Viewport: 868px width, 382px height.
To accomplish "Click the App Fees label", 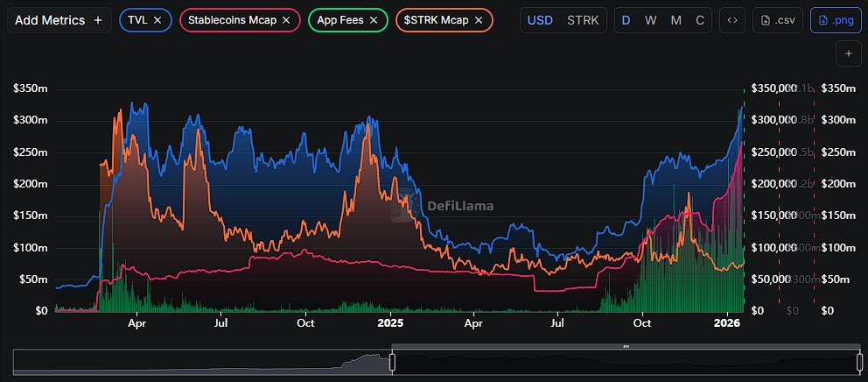I will pyautogui.click(x=340, y=20).
